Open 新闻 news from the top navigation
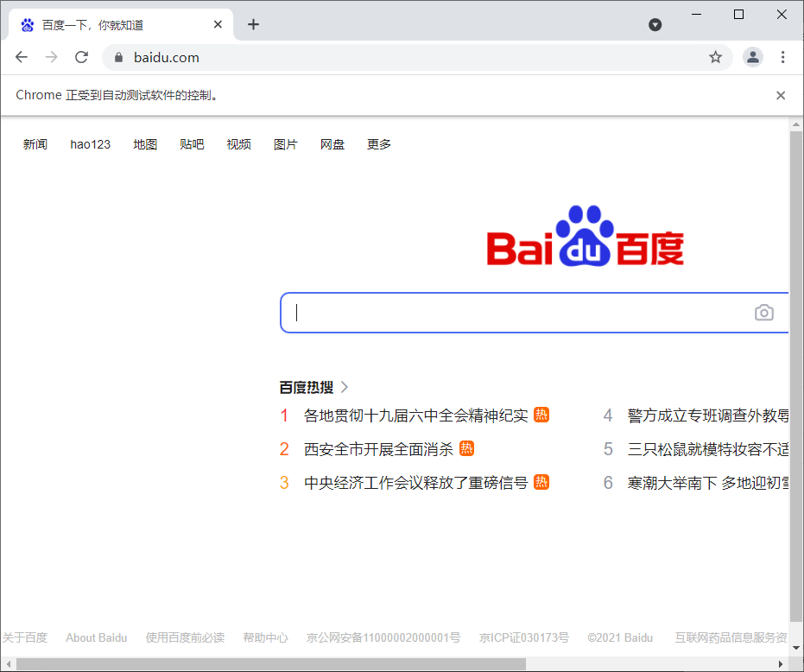The image size is (804, 672). tap(35, 144)
